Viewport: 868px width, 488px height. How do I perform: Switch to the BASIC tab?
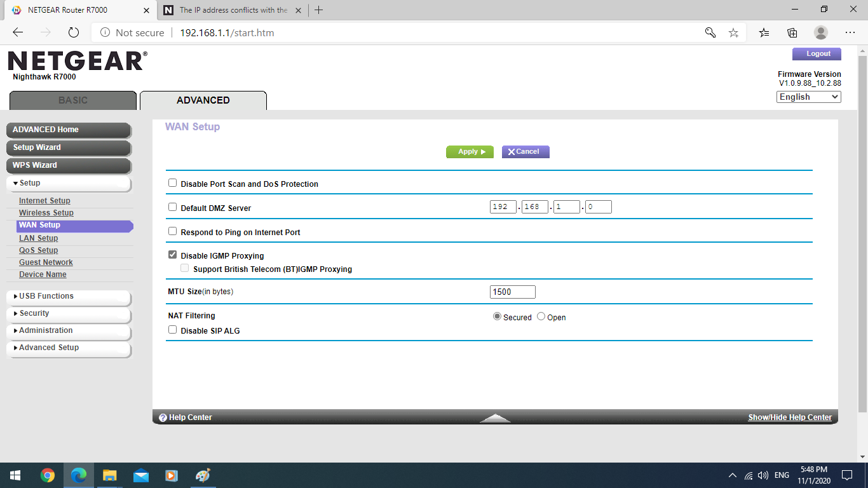[73, 100]
